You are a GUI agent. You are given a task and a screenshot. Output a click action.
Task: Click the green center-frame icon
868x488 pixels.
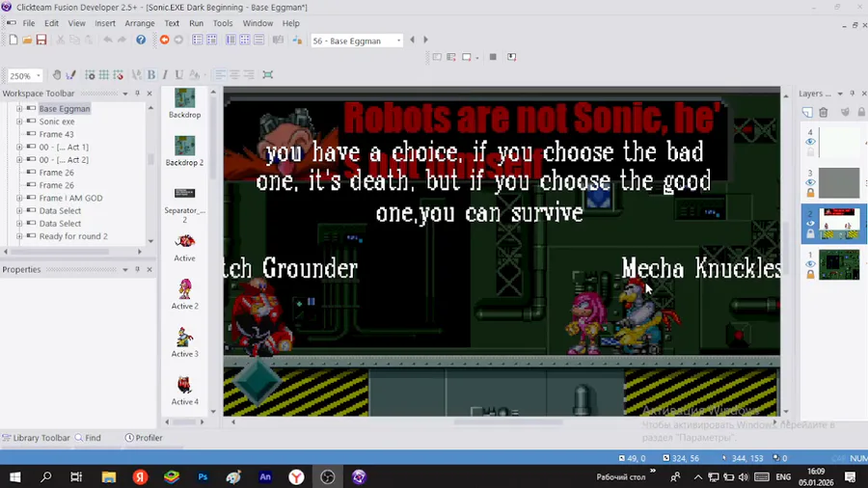pyautogui.click(x=268, y=74)
